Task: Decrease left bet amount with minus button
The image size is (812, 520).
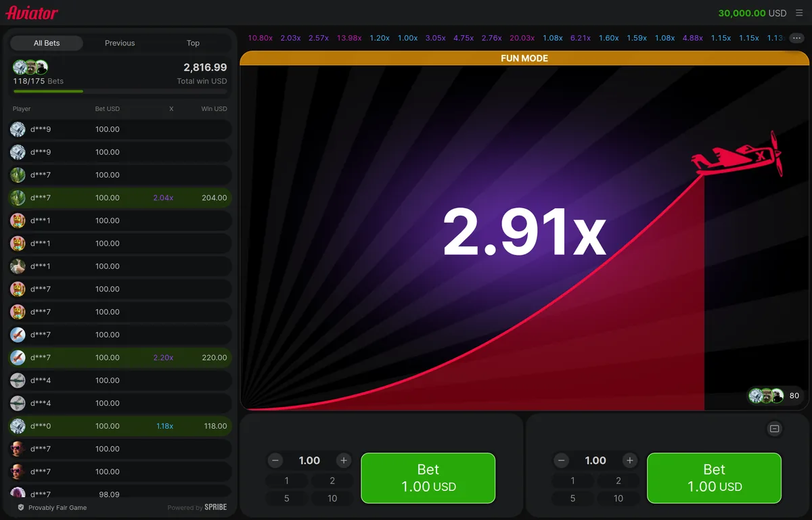Action: 275,460
